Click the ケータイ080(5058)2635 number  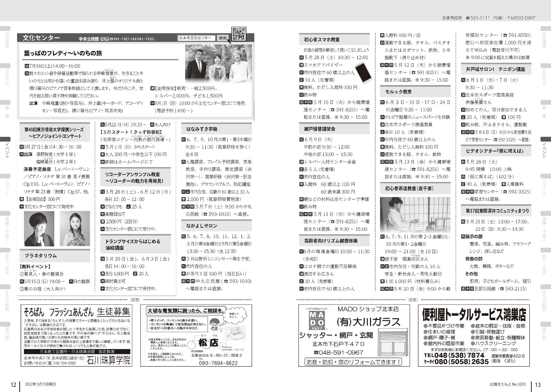click(x=456, y=361)
